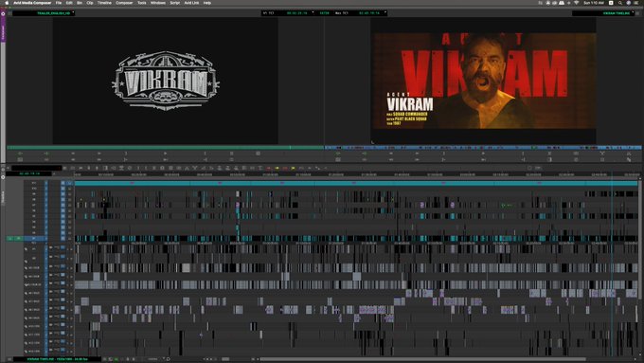Click the top teal video track bar
The image size is (644, 363).
coord(356,183)
